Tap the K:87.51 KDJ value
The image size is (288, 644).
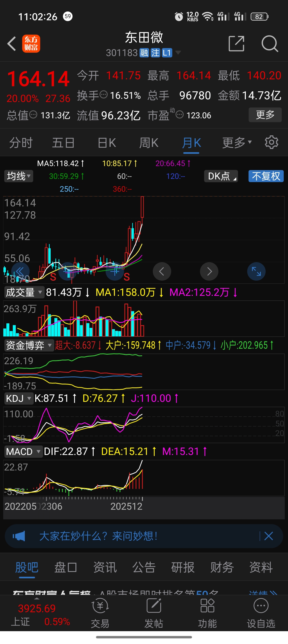click(55, 399)
